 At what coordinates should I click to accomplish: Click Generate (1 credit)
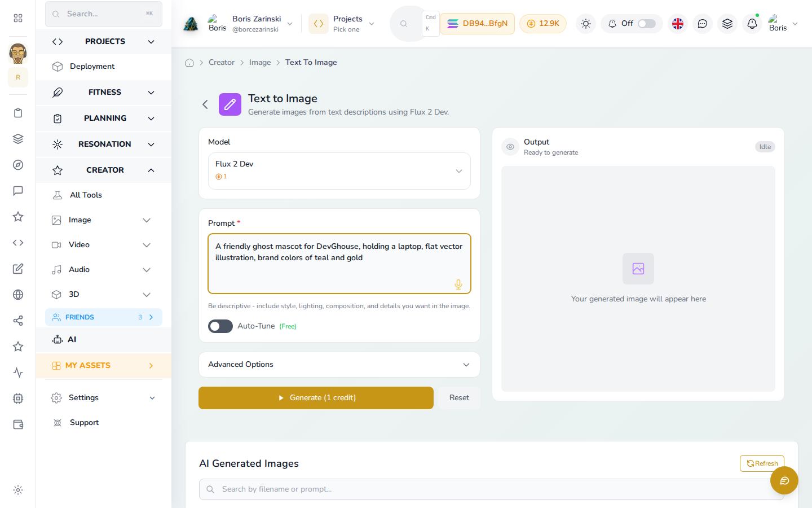pos(316,398)
